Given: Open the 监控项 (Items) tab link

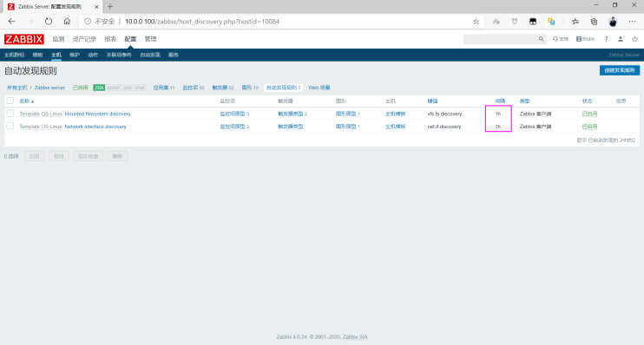Looking at the screenshot, I should pyautogui.click(x=190, y=88).
